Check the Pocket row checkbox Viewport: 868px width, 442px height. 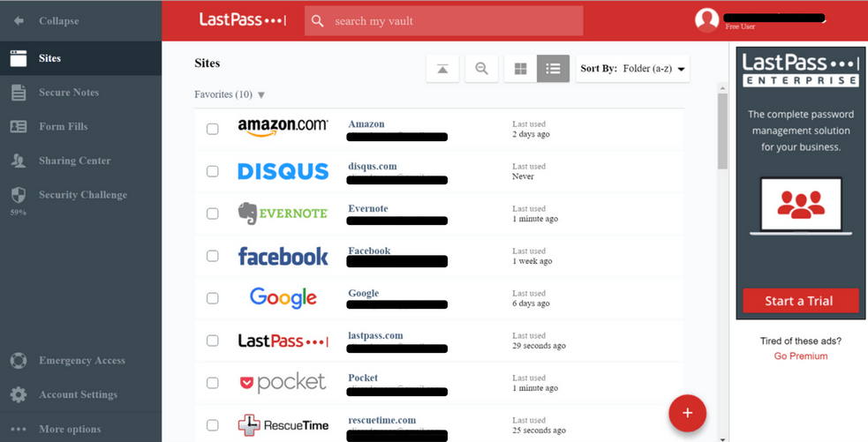click(213, 383)
